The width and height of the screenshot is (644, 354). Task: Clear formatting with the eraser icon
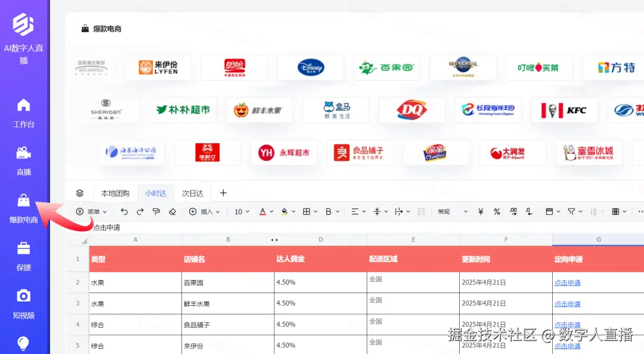[172, 212]
